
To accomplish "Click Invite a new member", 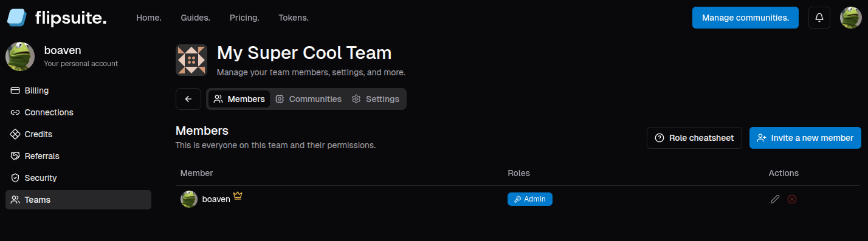I will tap(805, 138).
